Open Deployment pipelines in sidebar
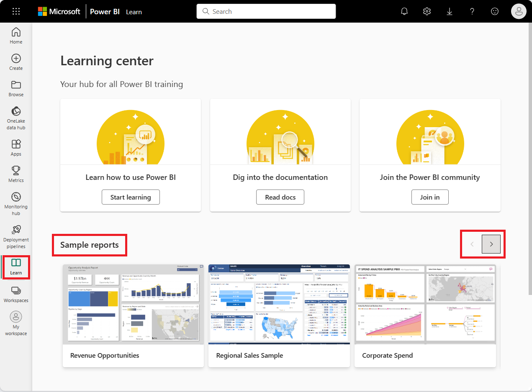 click(x=16, y=237)
